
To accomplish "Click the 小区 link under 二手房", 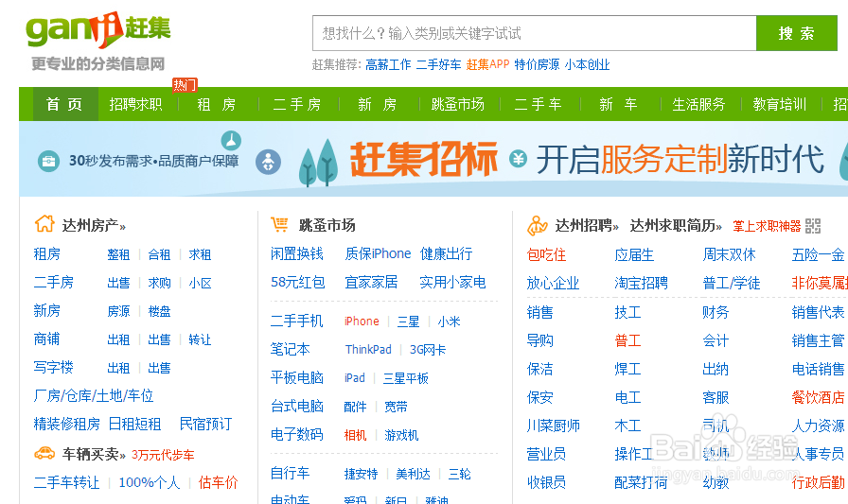I will click(x=200, y=283).
